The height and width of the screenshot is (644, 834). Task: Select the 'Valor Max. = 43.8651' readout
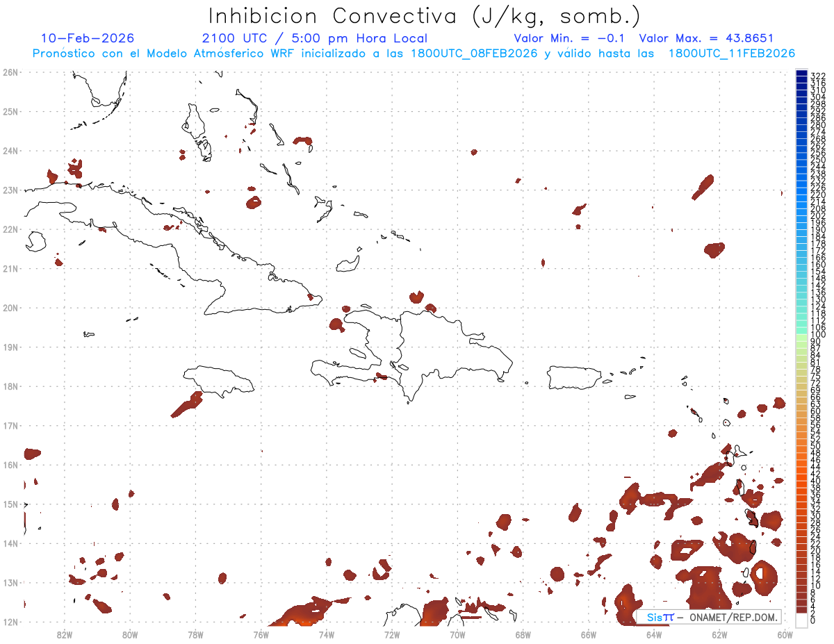[706, 38]
